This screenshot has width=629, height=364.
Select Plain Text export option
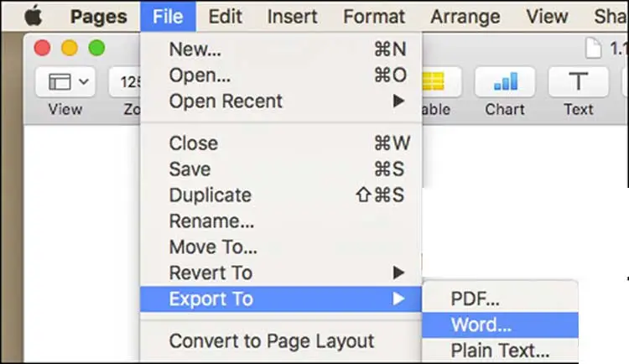[x=500, y=351]
